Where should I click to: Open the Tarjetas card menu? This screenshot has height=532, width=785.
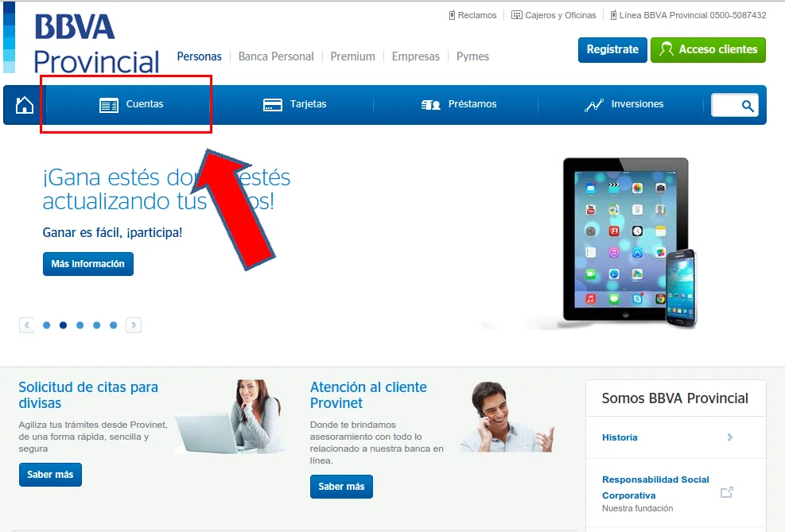coord(294,105)
